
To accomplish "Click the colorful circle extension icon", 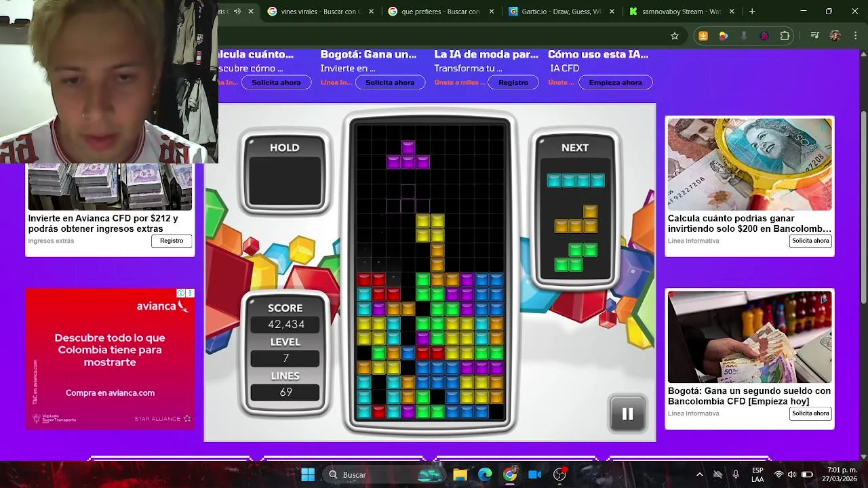I will click(724, 36).
